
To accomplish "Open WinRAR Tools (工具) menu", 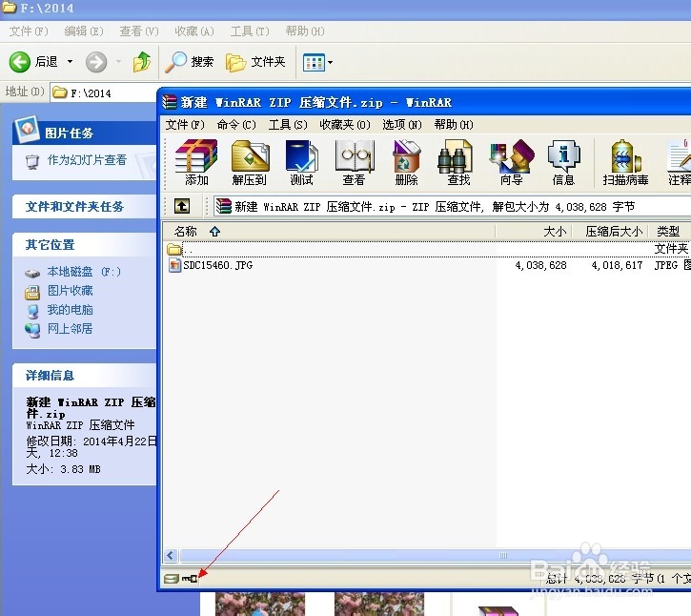I will tap(288, 125).
